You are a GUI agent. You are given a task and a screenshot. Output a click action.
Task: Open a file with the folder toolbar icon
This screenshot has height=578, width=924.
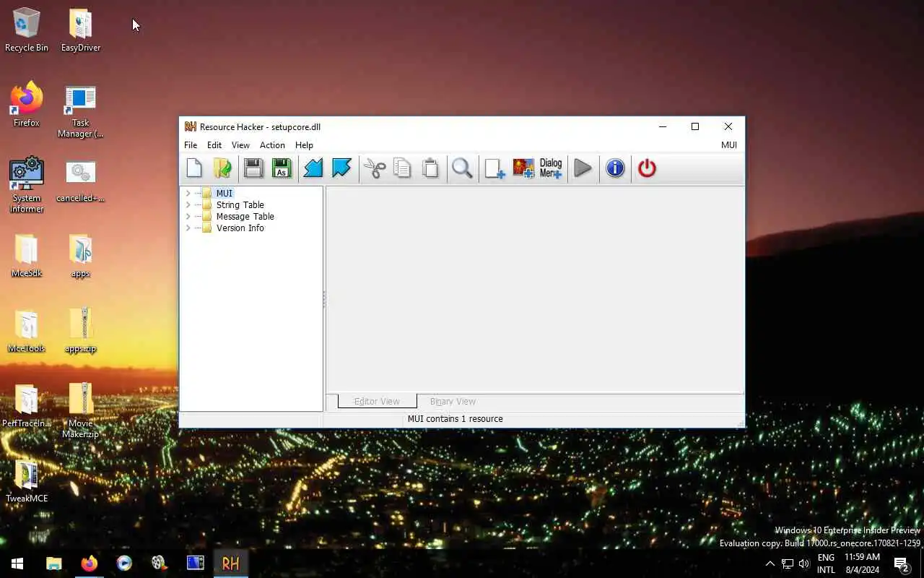pyautogui.click(x=222, y=168)
